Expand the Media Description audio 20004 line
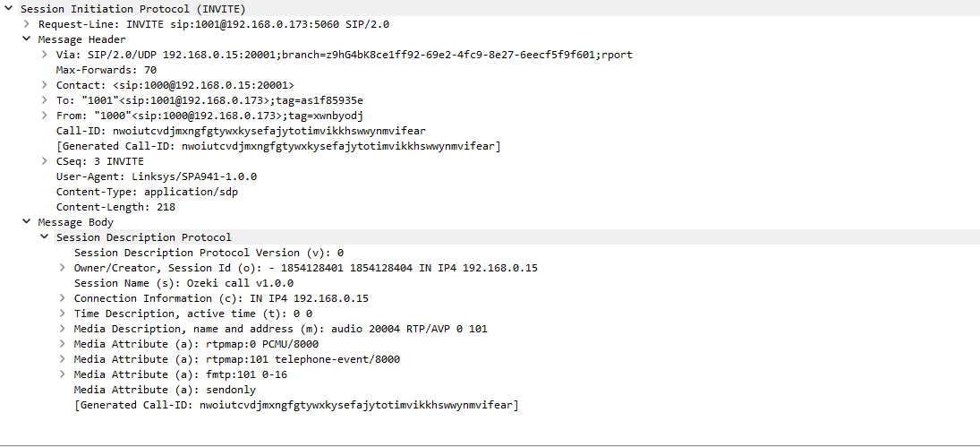The width and height of the screenshot is (980, 447). tap(63, 329)
